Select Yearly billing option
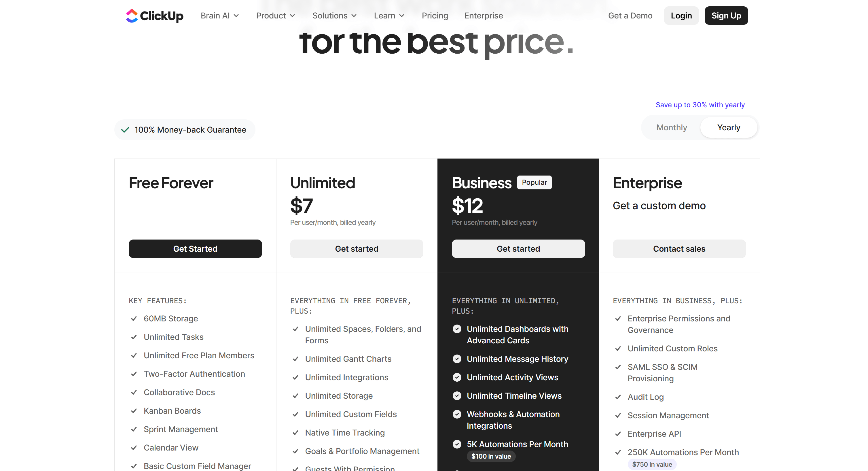 click(729, 127)
